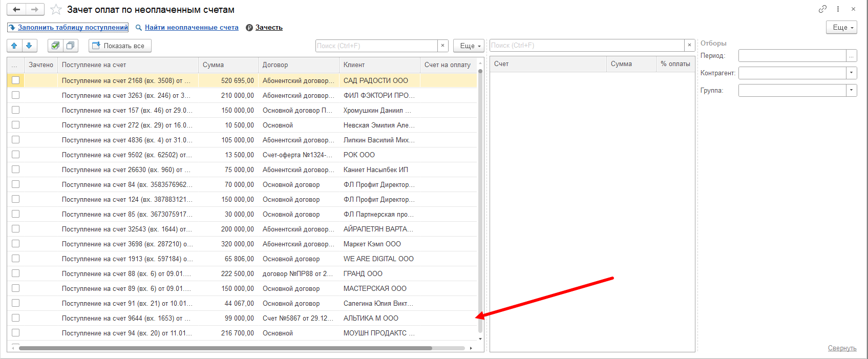Viewport: 868px width, 359px height.
Task: Uncheck all rows using empty boxes icon
Action: 71,46
